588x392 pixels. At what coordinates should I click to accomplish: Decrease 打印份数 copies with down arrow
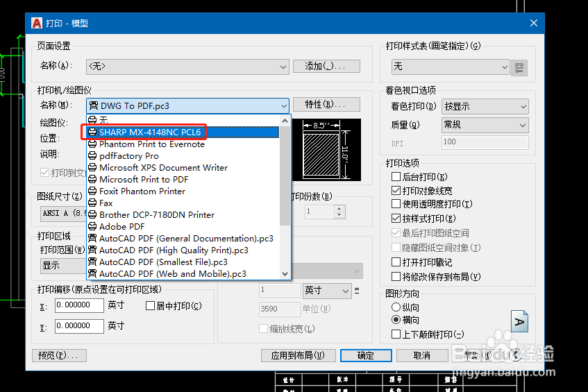(339, 215)
